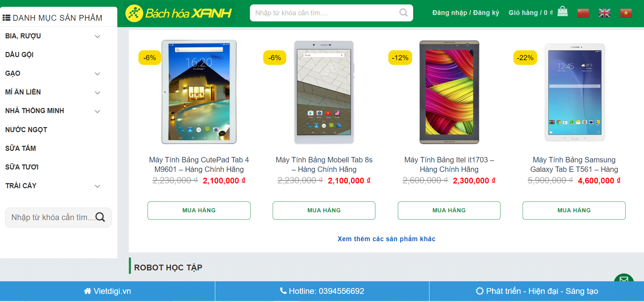Open the green mail chat icon
644x302 pixels.
point(624,279)
